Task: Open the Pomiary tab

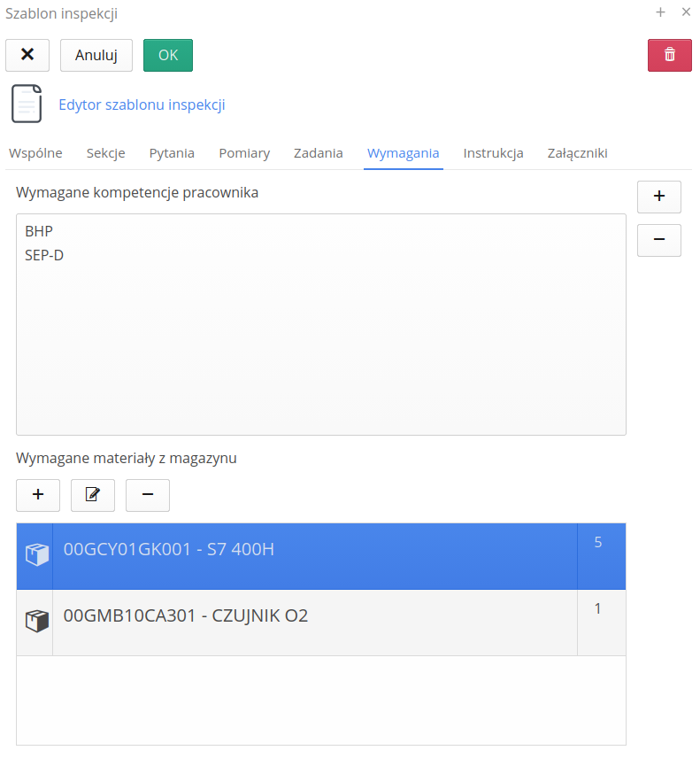Action: [x=244, y=153]
